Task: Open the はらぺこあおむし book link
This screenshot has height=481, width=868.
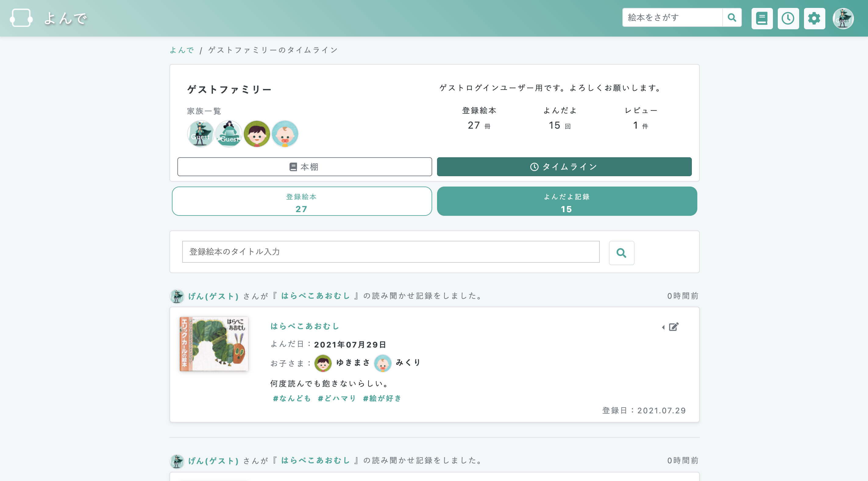Action: click(x=304, y=326)
